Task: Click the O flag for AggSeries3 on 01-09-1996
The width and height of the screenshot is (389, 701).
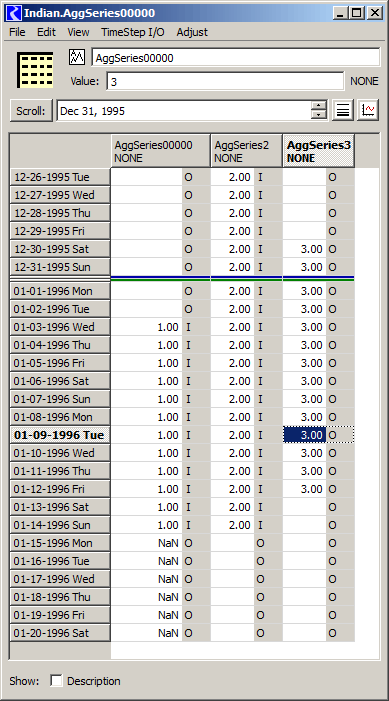Action: coord(340,435)
